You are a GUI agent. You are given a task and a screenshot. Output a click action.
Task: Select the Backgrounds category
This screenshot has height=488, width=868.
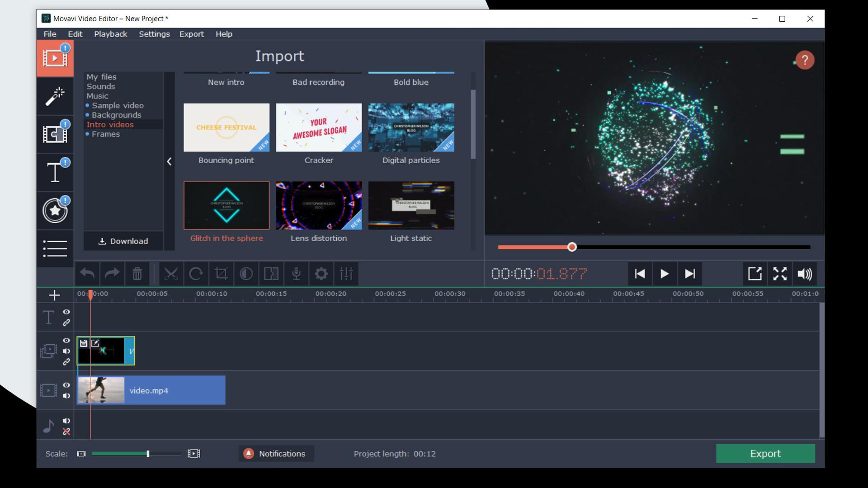[x=116, y=115]
